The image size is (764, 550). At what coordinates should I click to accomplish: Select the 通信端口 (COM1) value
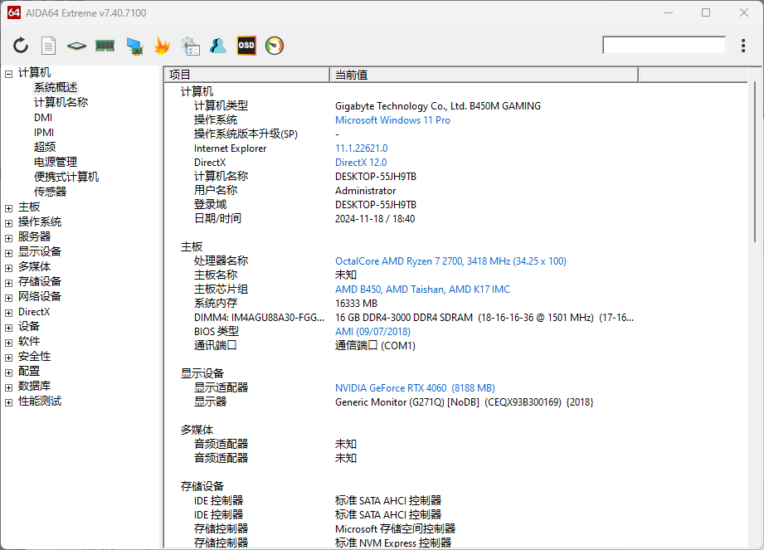click(375, 346)
